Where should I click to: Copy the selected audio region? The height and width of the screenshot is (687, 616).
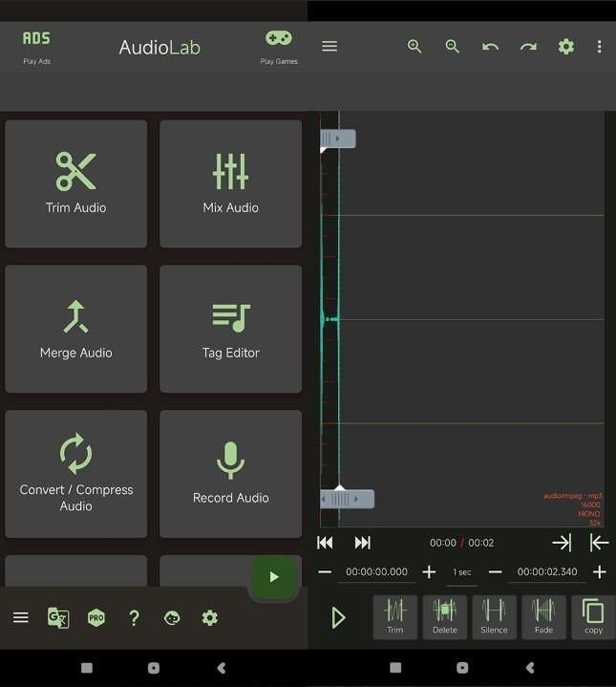pyautogui.click(x=594, y=617)
